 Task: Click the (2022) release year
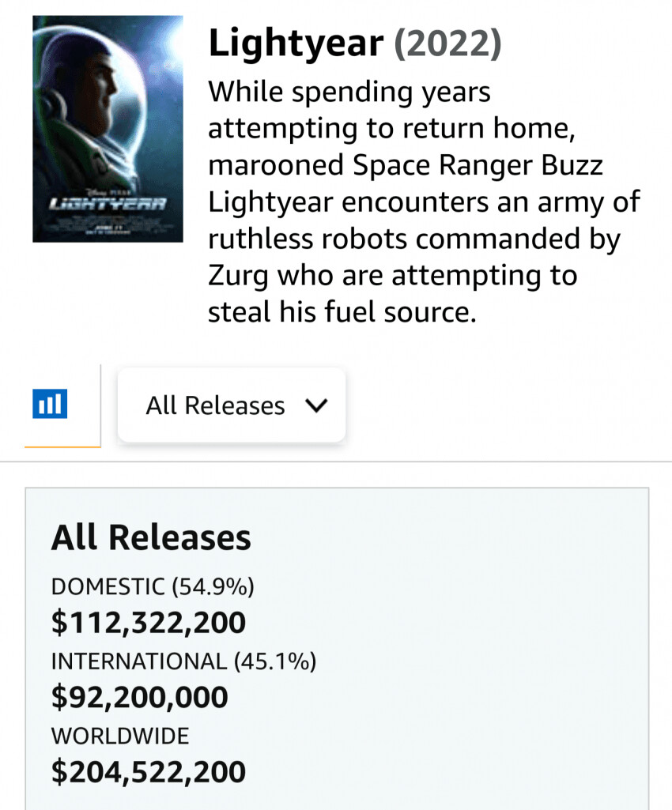pos(447,43)
